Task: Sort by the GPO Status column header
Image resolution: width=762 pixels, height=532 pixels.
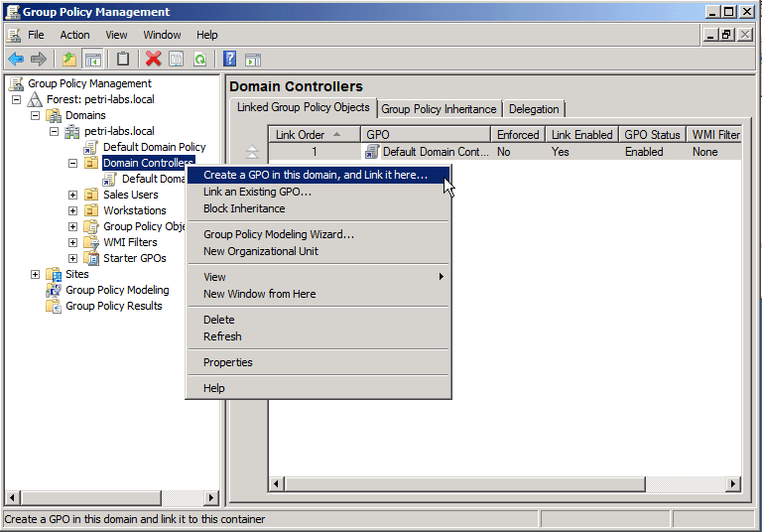Action: click(652, 135)
